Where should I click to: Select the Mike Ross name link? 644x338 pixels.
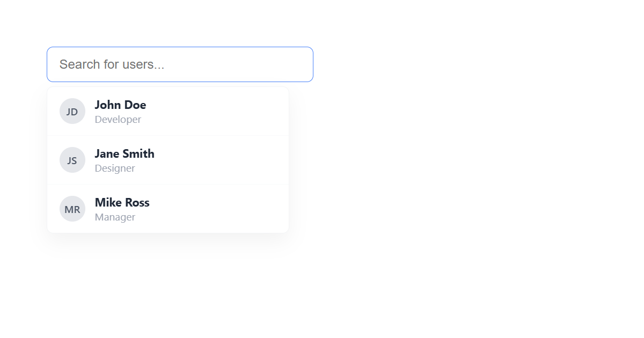(x=122, y=203)
